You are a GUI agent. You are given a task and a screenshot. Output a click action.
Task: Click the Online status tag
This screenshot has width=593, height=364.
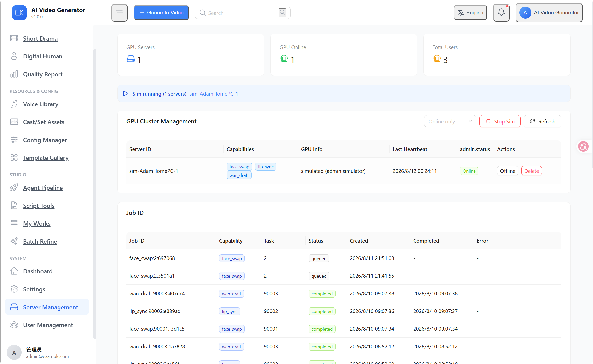coord(469,171)
